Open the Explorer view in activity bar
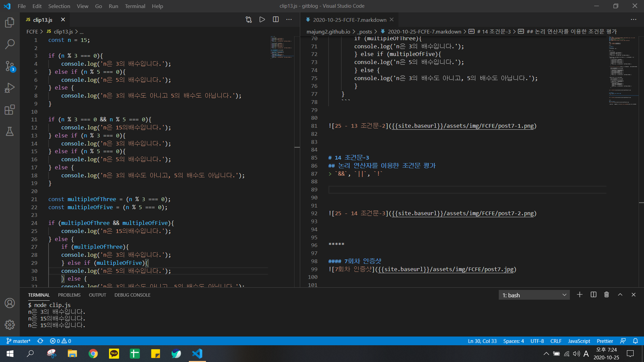The height and width of the screenshot is (362, 644). pos(10,22)
